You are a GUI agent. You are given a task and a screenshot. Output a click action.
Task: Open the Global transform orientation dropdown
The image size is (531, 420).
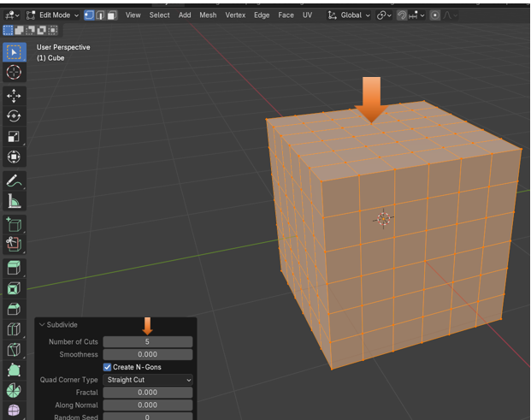351,15
